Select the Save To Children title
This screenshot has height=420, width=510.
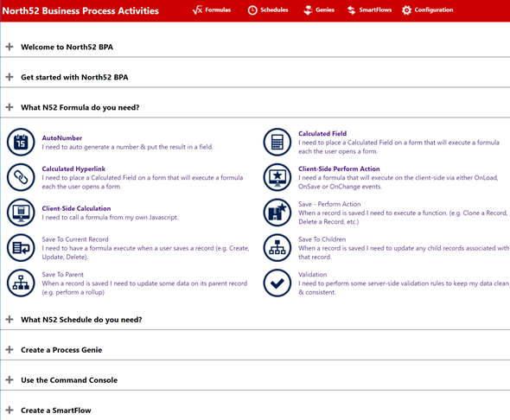322,239
